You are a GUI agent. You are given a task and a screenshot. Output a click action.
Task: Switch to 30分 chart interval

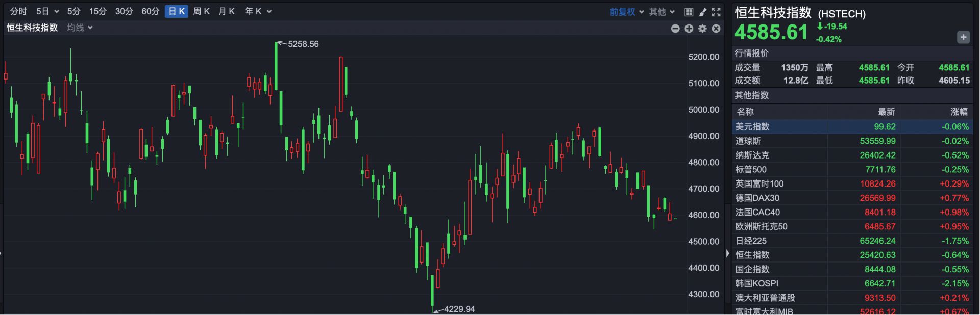pyautogui.click(x=124, y=11)
